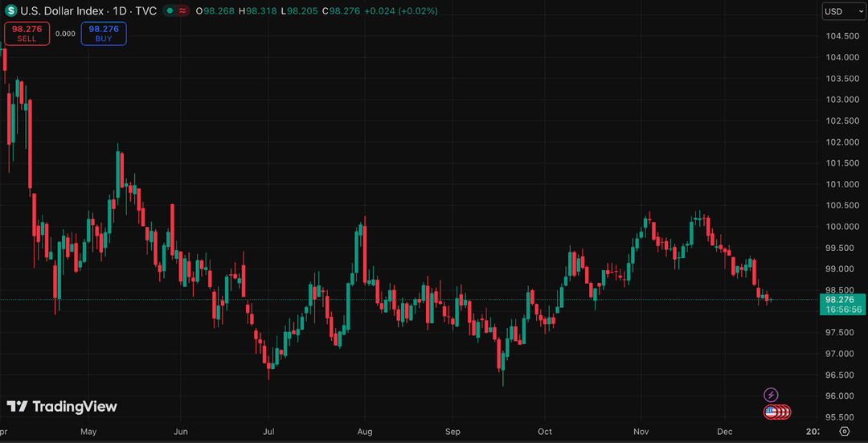Click the 104.000 price axis label
Viewport: 868px width, 443px height.
point(841,58)
